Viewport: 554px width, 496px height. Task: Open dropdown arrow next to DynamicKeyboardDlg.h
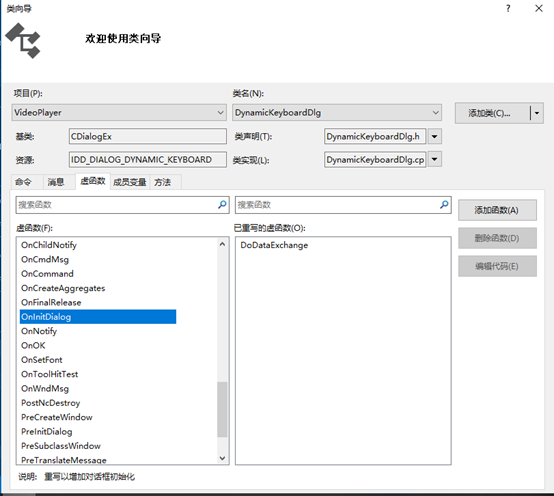(x=435, y=136)
